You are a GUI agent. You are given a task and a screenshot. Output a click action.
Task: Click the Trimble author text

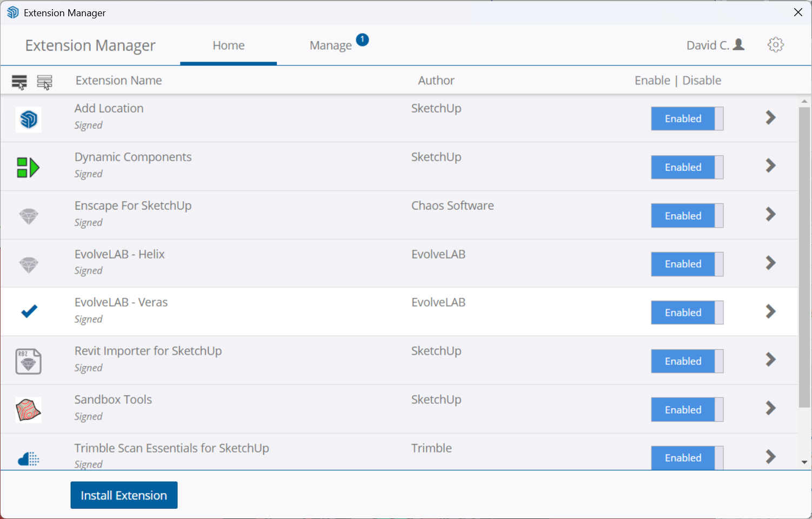431,448
